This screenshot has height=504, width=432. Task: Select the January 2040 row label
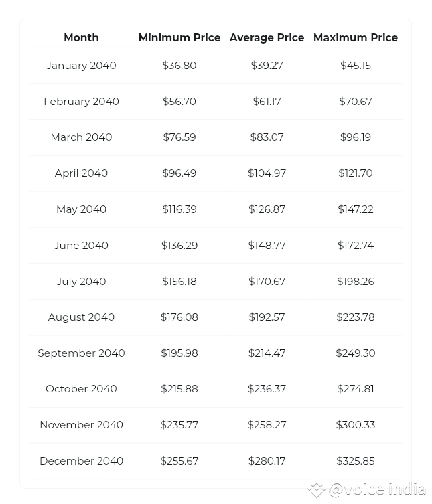(x=81, y=66)
